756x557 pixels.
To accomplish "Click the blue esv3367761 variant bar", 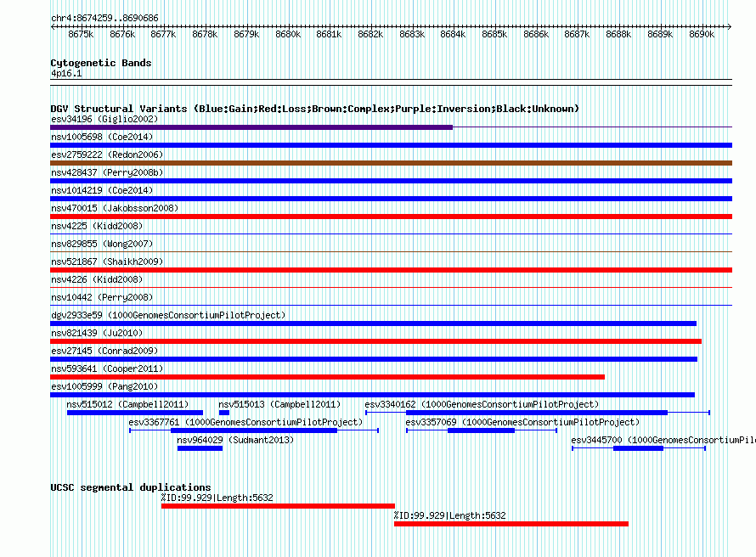I will tap(254, 430).
